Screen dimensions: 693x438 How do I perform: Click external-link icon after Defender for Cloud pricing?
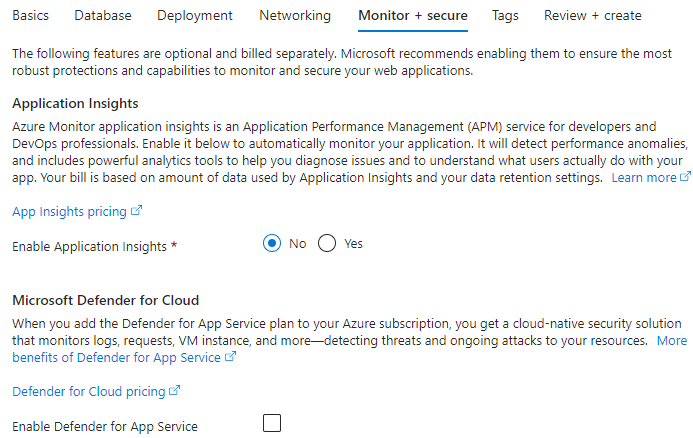point(175,391)
